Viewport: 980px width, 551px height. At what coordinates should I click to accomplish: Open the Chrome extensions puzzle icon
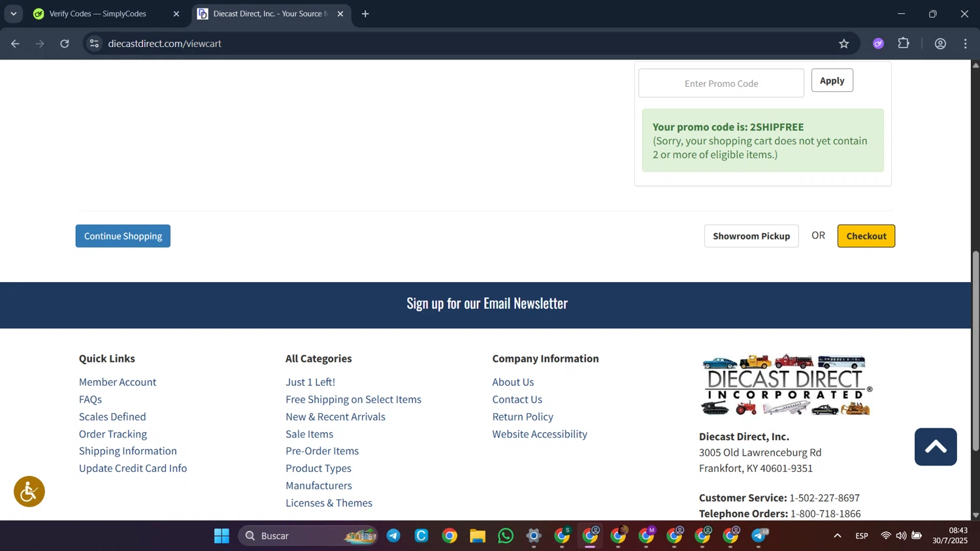tap(904, 44)
